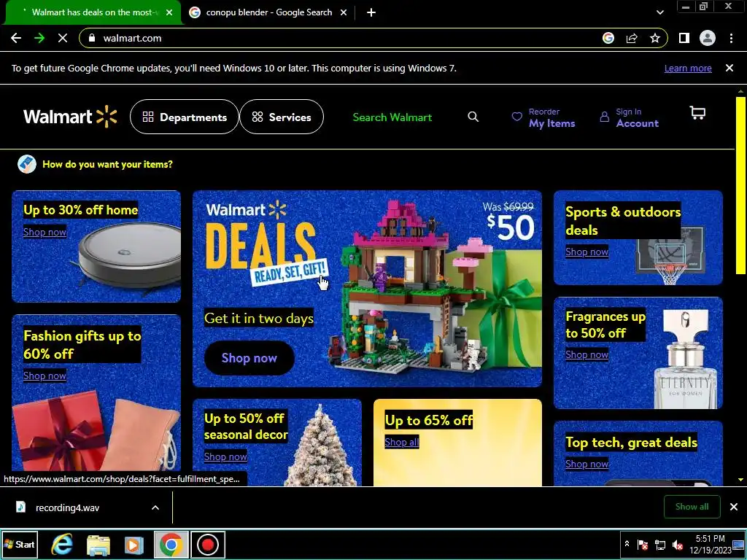Open the Chrome profile avatar
The width and height of the screenshot is (747, 560).
click(708, 38)
